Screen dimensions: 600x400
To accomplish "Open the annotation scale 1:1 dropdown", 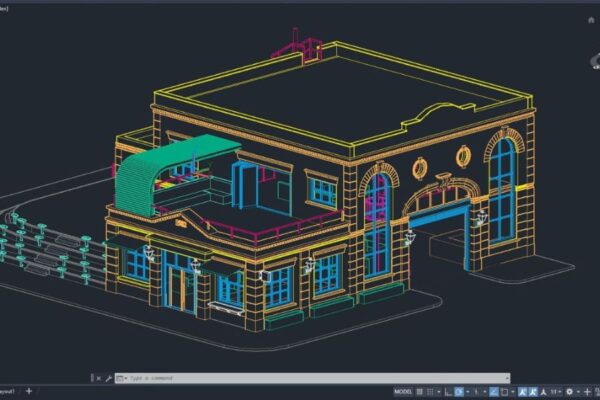I will pyautogui.click(x=555, y=392).
